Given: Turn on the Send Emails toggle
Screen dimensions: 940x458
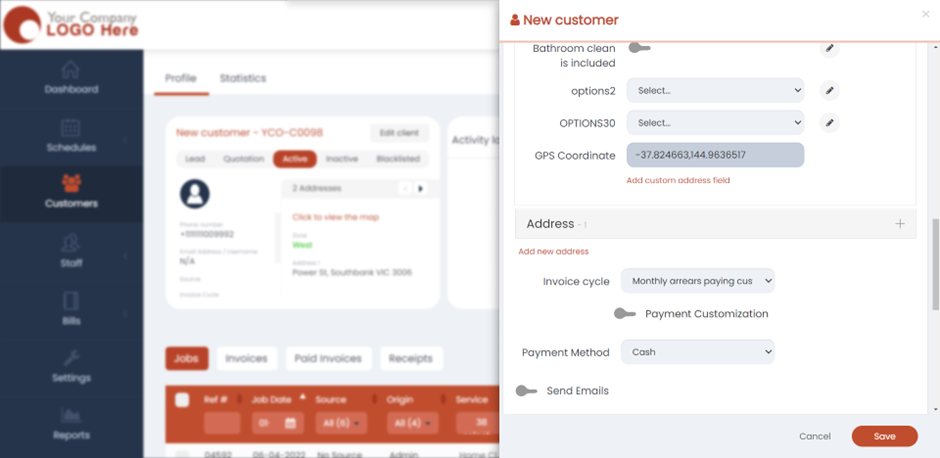Looking at the screenshot, I should pos(526,391).
